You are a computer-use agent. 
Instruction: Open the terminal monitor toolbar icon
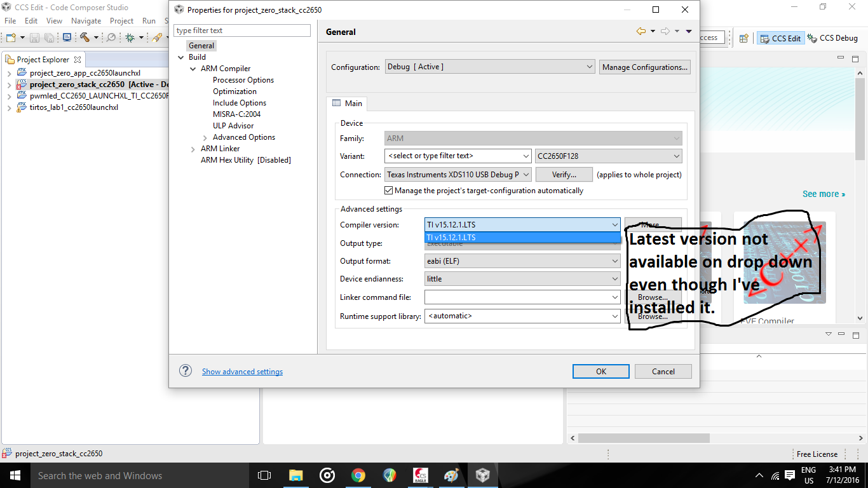pyautogui.click(x=67, y=37)
